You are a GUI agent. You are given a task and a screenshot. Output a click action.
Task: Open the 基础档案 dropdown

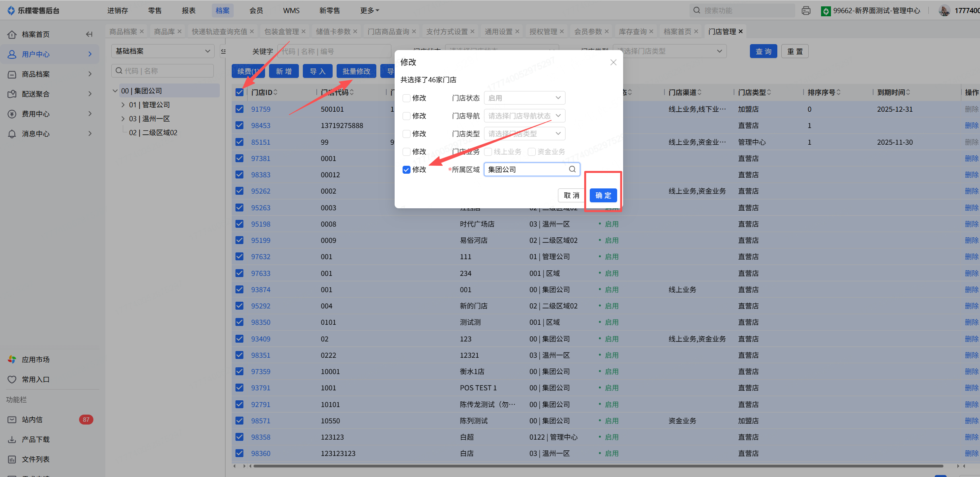162,51
